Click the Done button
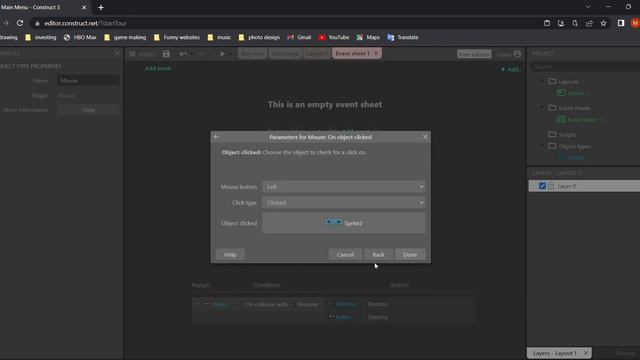Viewport: 640px width, 360px height. (x=410, y=254)
